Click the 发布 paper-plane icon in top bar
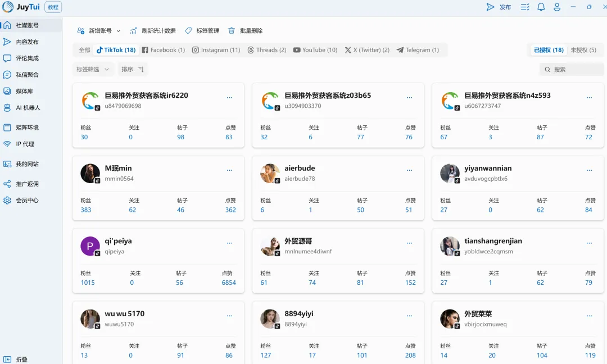 (x=490, y=7)
